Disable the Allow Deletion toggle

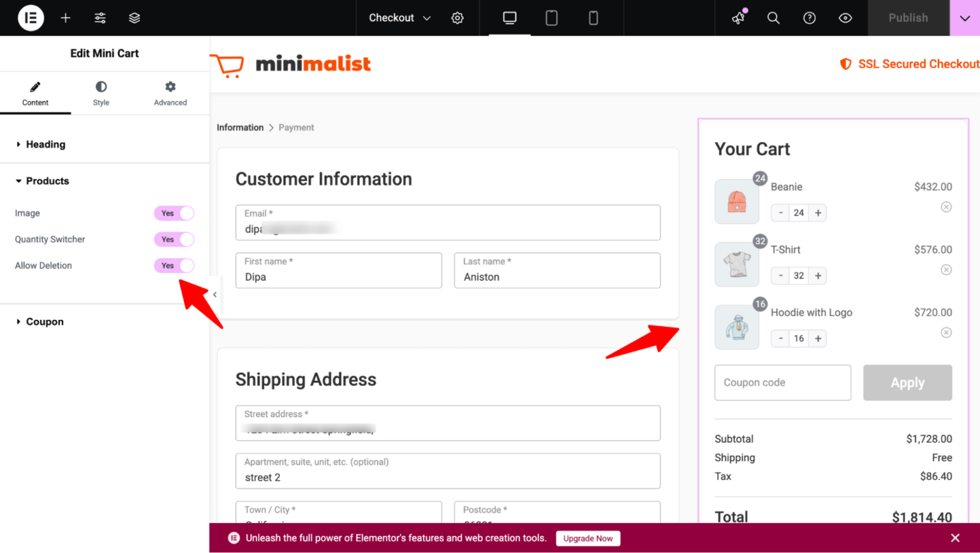174,266
